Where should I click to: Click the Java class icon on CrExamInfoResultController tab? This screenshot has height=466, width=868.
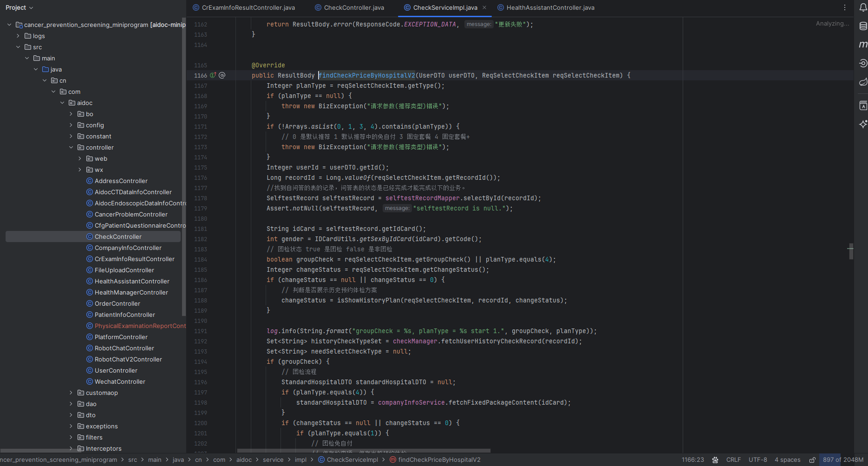pos(196,7)
